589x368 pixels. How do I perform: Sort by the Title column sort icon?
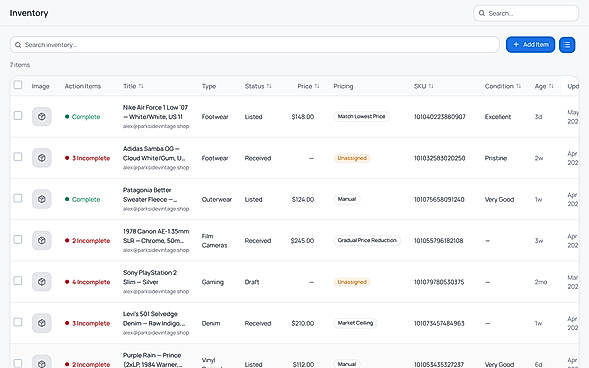(141, 86)
